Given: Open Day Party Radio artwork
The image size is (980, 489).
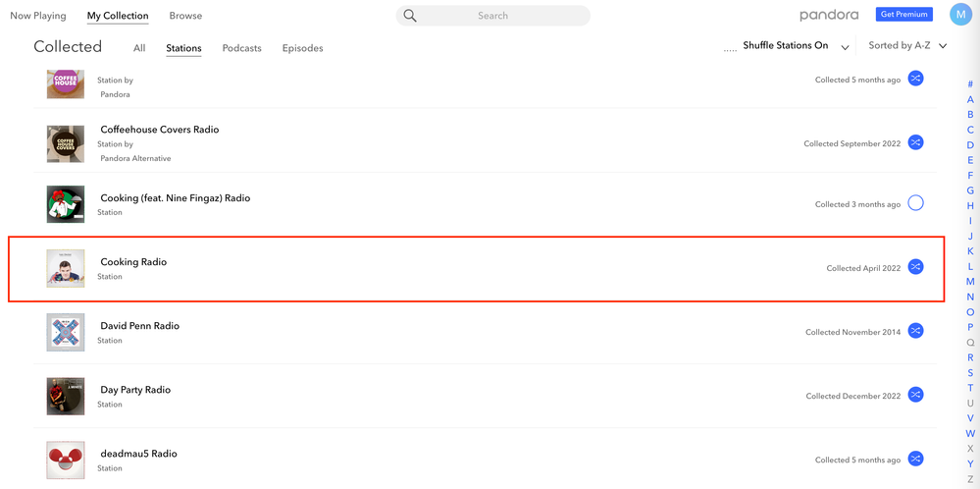Looking at the screenshot, I should click(x=66, y=396).
